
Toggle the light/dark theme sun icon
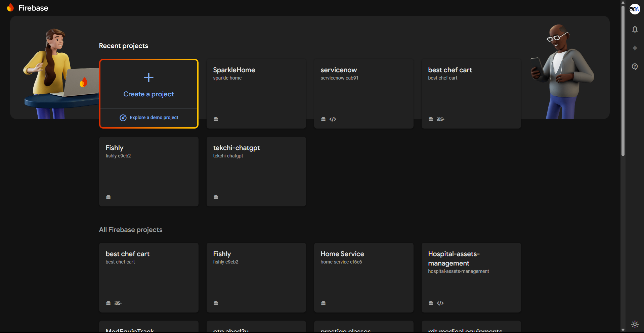click(x=635, y=324)
